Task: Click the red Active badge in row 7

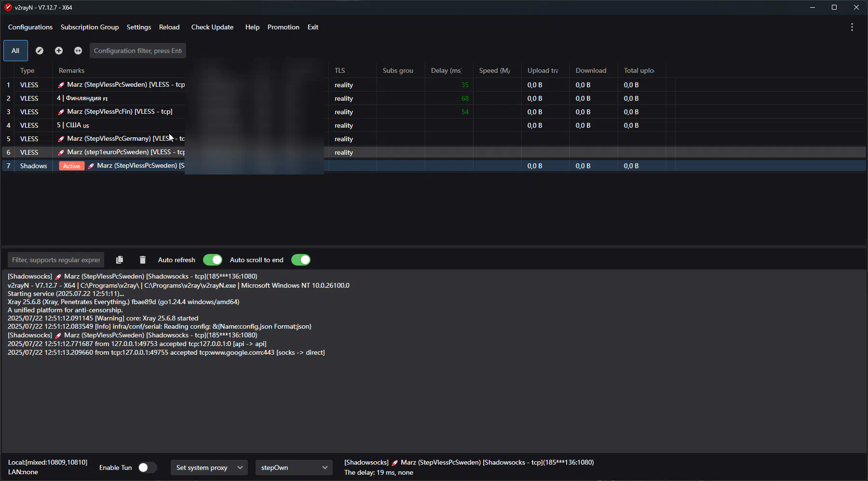Action: [x=71, y=166]
